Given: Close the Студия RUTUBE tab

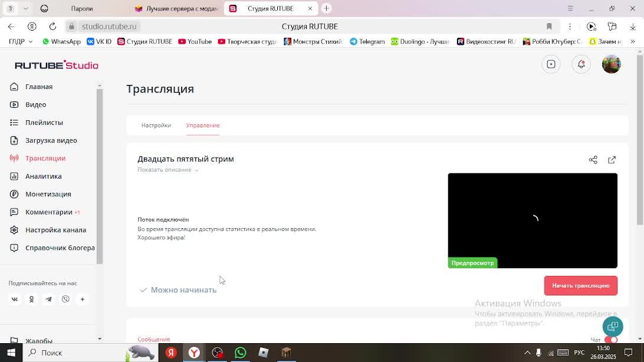Looking at the screenshot, I should 310,9.
